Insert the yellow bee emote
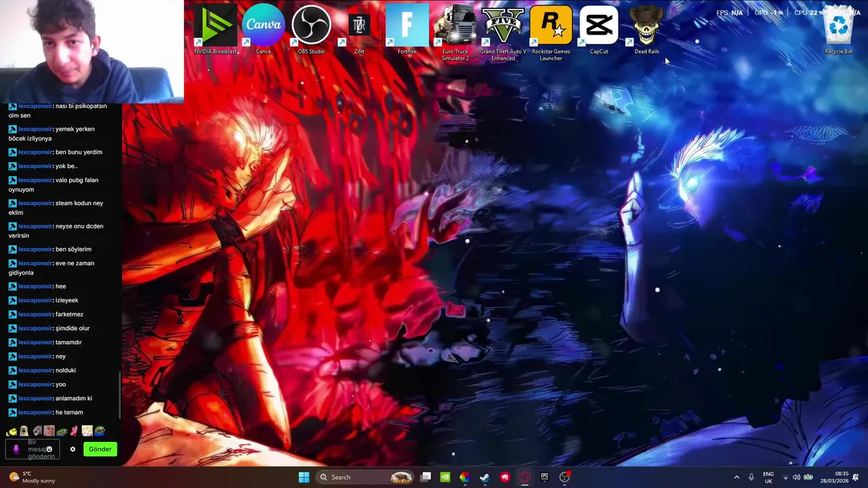The height and width of the screenshot is (488, 868). point(12,431)
